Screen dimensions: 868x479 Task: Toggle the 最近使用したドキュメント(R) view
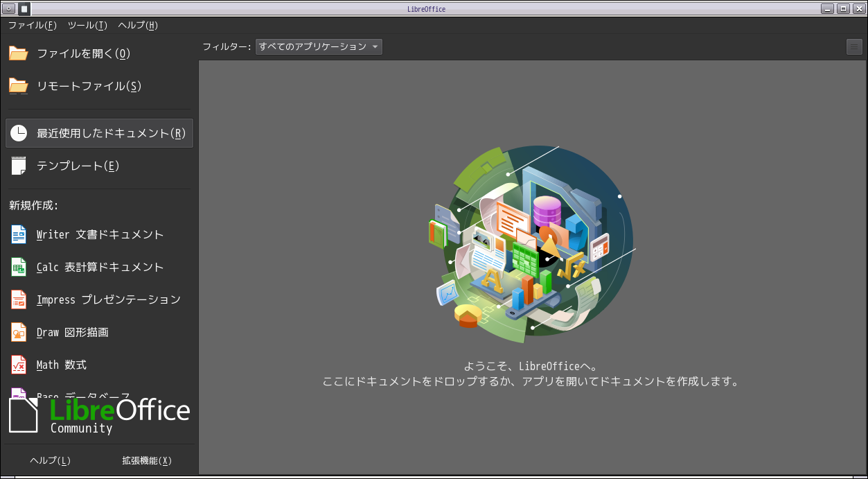(99, 133)
